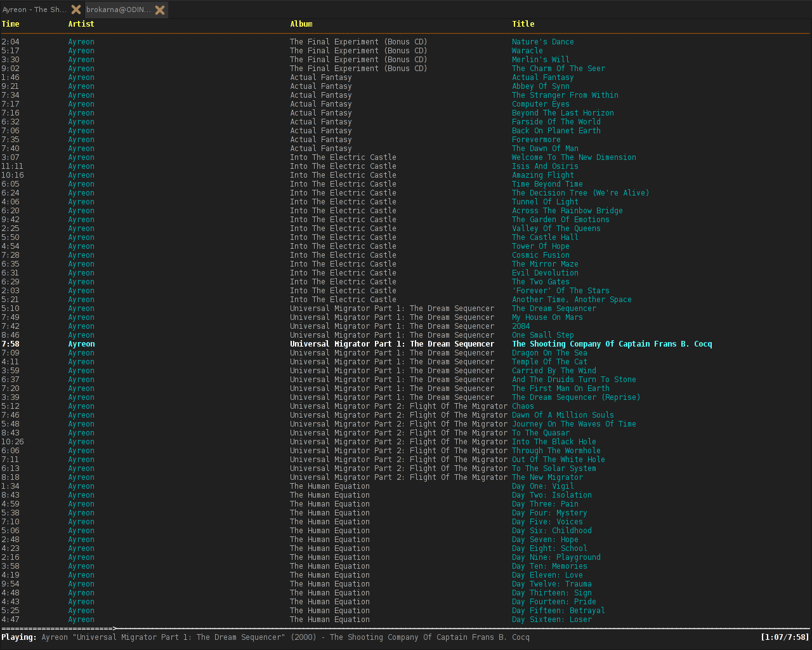The image size is (812, 650).
Task: Click the Time column header
Action: [10, 24]
